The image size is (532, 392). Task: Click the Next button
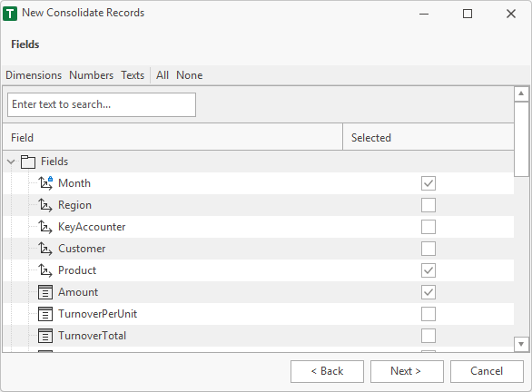coord(407,371)
